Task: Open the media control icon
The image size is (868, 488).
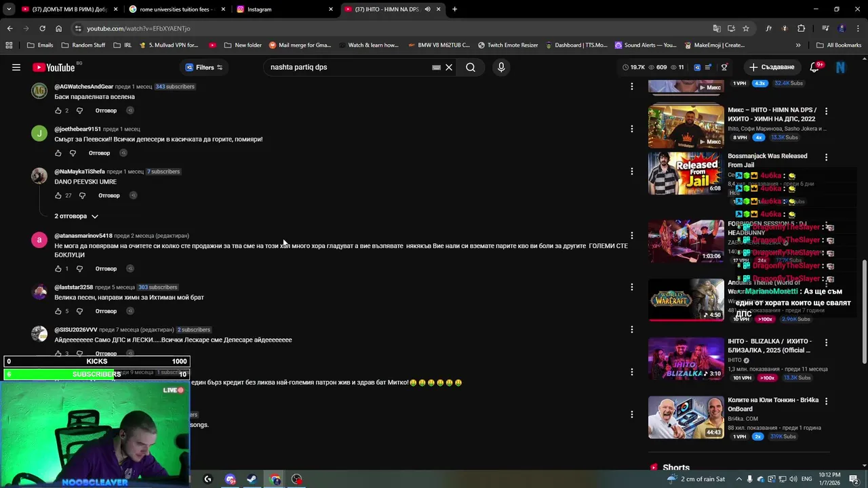Action: point(825,28)
